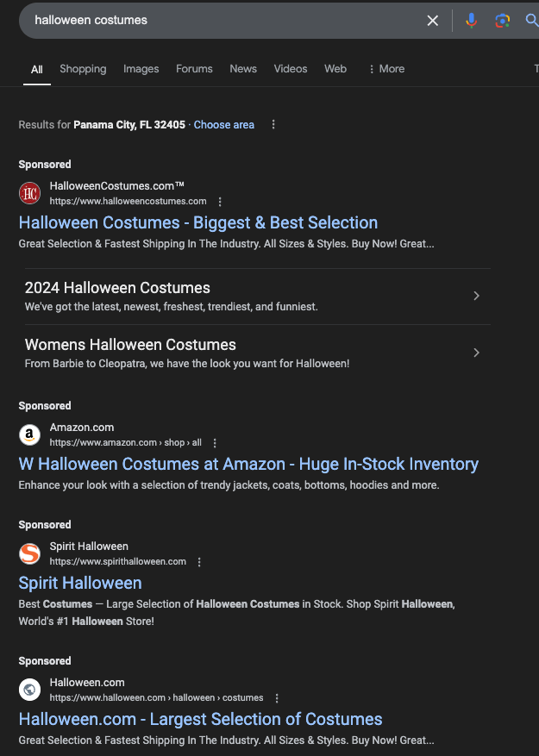This screenshot has width=539, height=756.
Task: Click the Amazon.com site name
Action: 82,428
